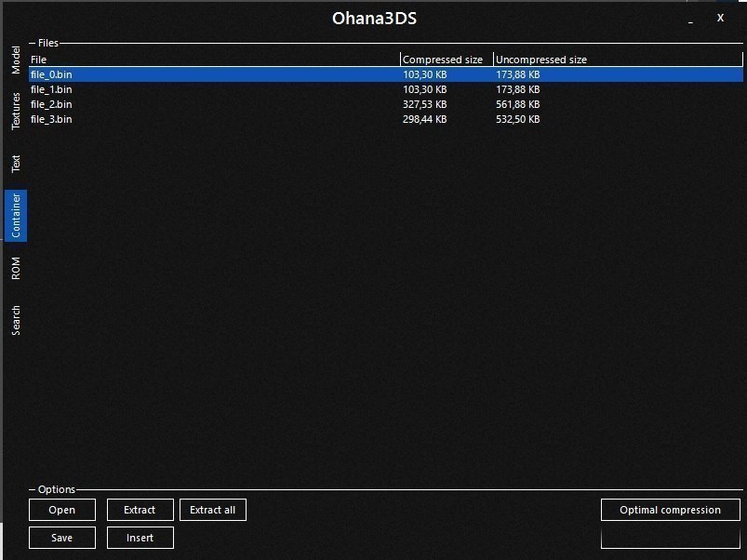
Task: Click the 532,50 KB uncompressed size cell
Action: (x=518, y=119)
